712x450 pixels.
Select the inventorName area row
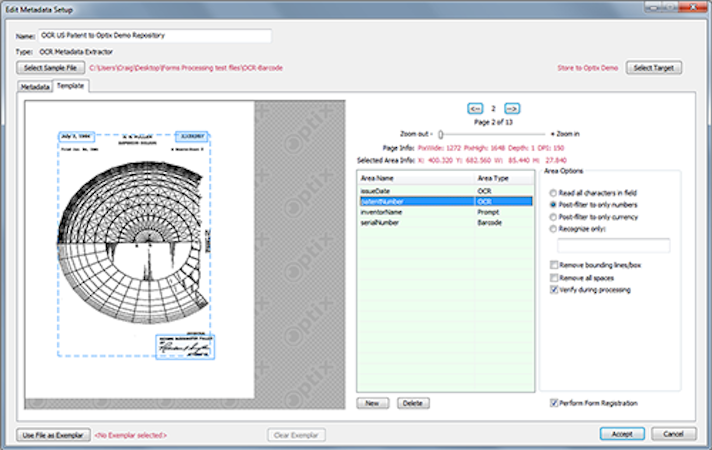(x=445, y=212)
